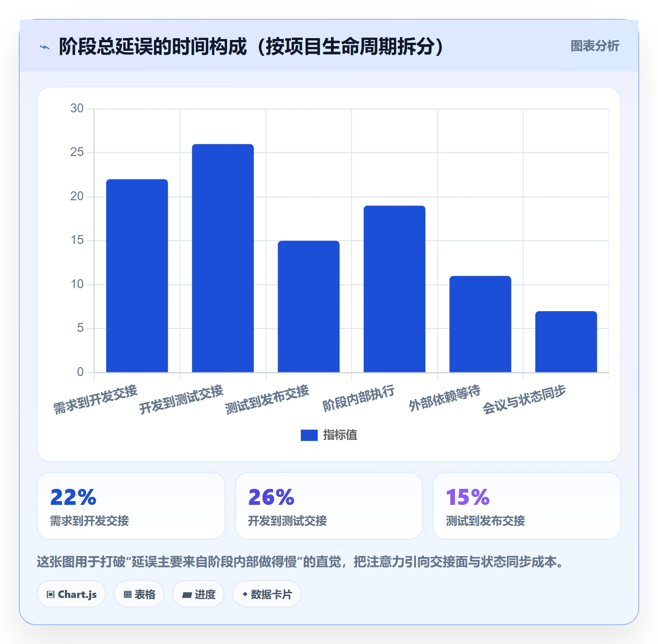This screenshot has height=644, width=658.
Task: Click the lightning icon beside the title
Action: click(x=45, y=47)
